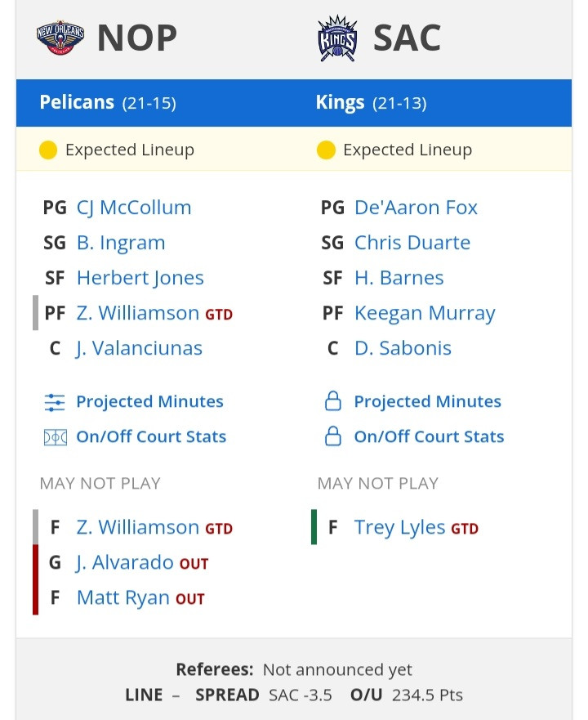Viewport: 588px width, 720px height.
Task: Open Pelicans Projected Minutes link
Action: [x=149, y=402]
